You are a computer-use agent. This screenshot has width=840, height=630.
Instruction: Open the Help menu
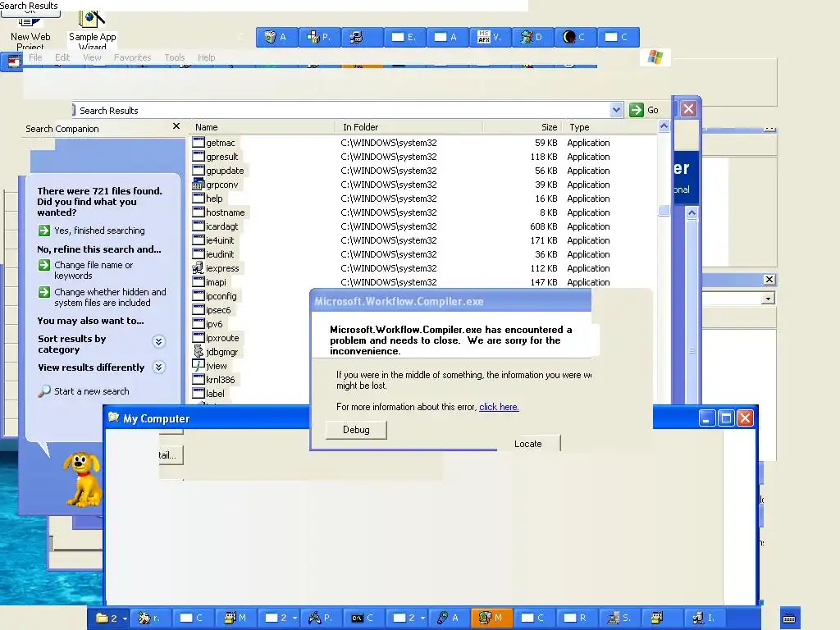[x=206, y=57]
